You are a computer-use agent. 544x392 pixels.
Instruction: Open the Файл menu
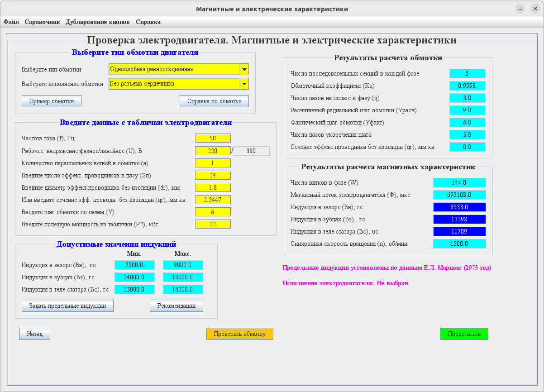click(11, 22)
